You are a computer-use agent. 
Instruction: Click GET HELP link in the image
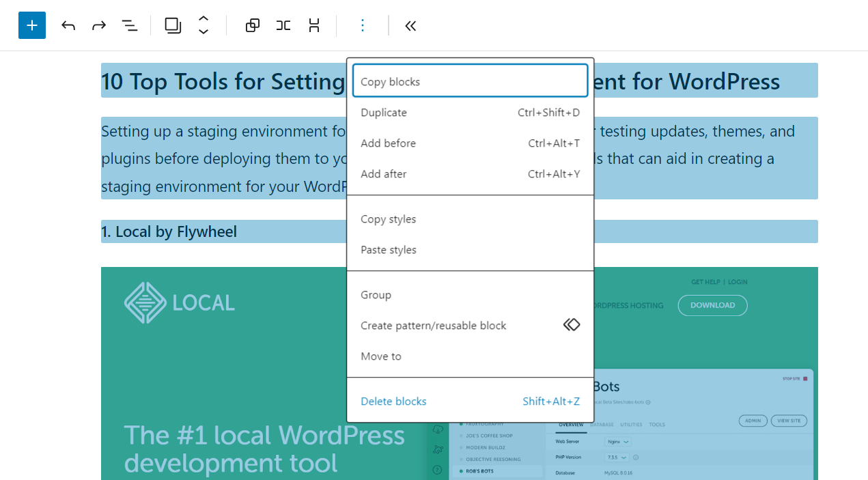click(705, 282)
